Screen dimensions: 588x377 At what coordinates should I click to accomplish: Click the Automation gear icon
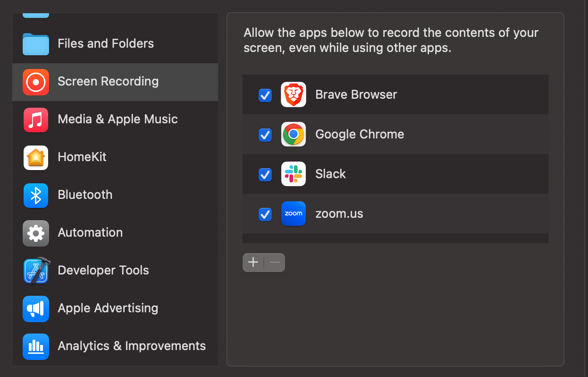(x=36, y=233)
